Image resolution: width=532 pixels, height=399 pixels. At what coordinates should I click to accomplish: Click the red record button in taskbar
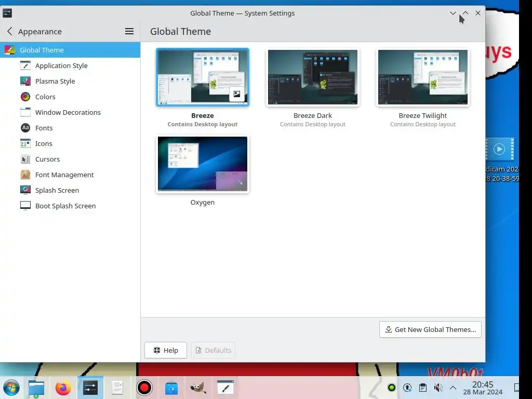point(144,388)
